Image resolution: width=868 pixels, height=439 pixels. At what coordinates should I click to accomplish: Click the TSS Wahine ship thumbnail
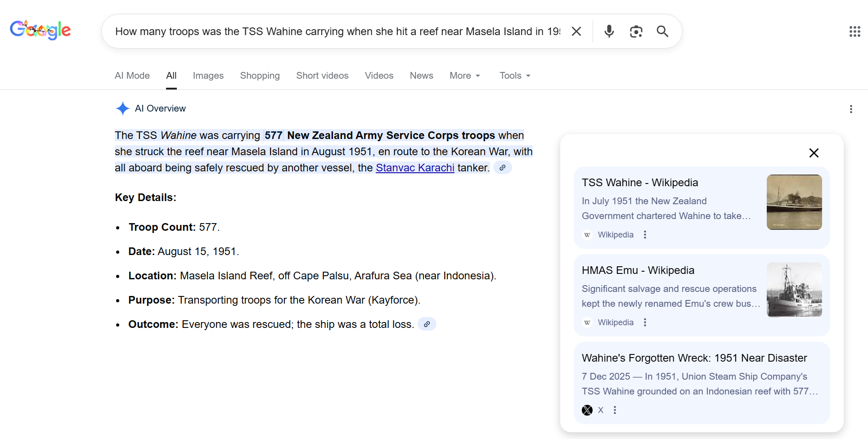pos(794,202)
